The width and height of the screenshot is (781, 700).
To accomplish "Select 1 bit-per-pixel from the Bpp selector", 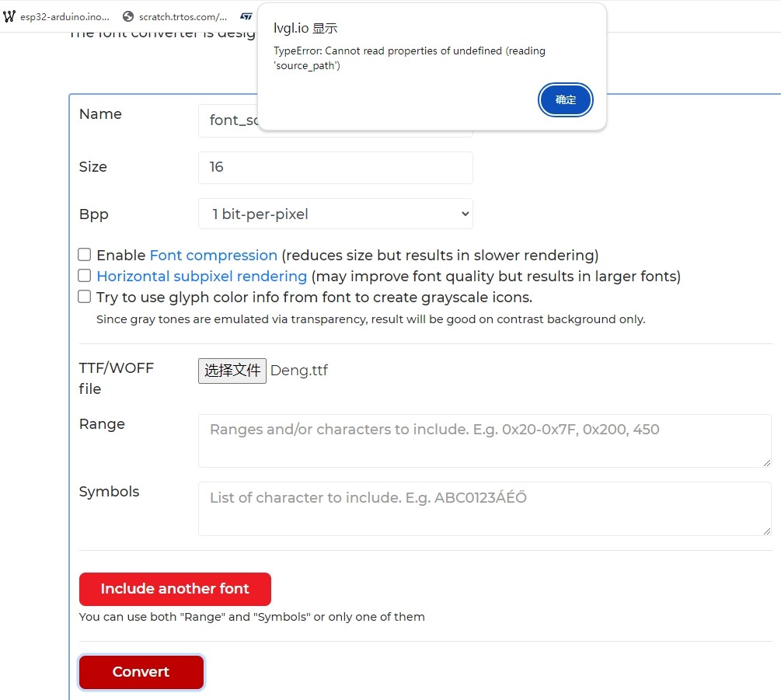I will pos(336,214).
